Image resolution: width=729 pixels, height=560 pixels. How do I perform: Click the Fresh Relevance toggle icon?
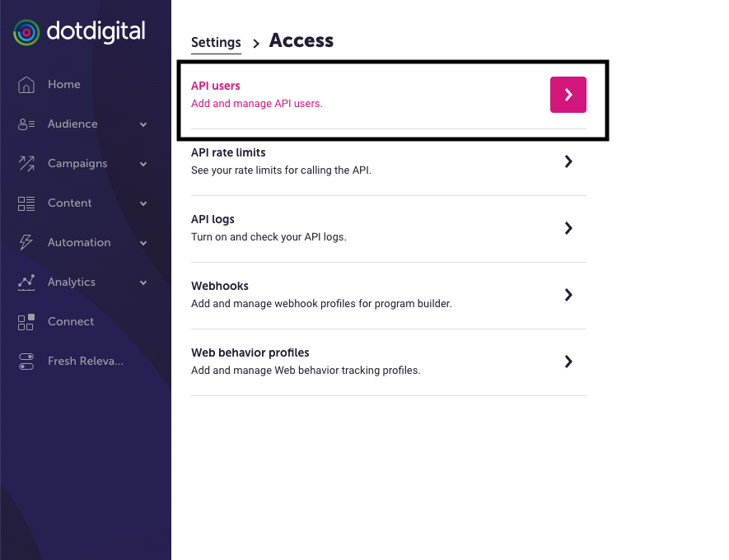(26, 362)
